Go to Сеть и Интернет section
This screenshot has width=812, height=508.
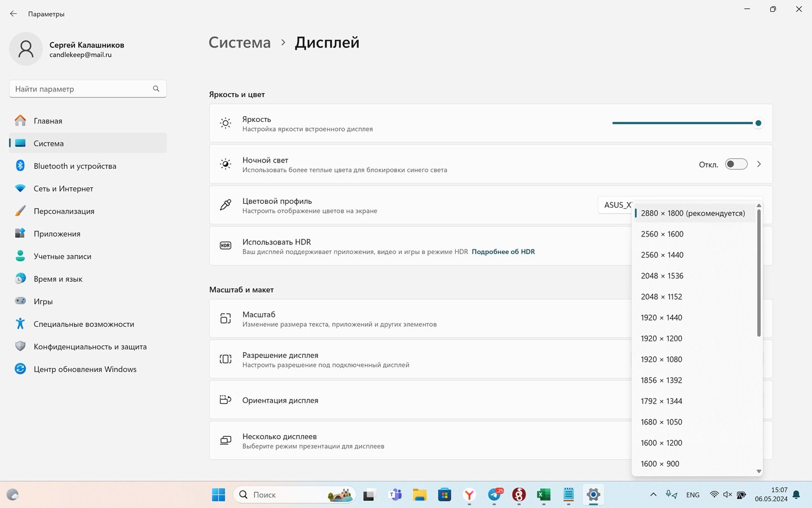click(88, 189)
